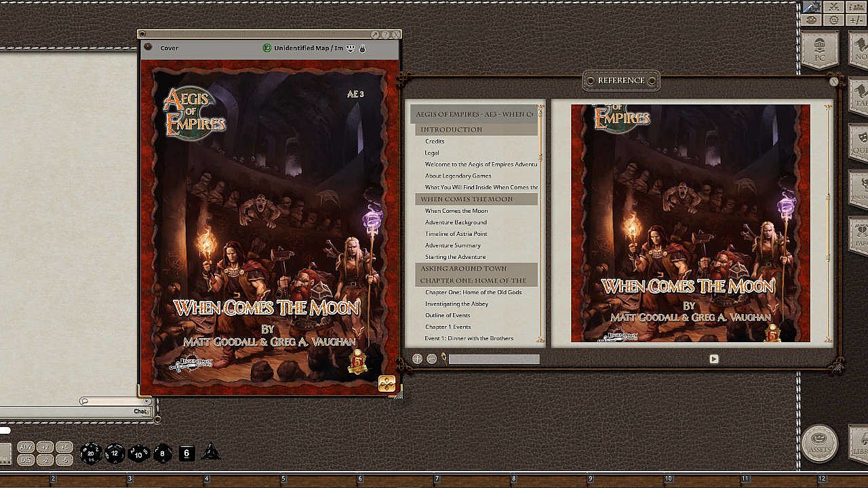Open Chapter One: Home of the Old Gods

click(473, 292)
